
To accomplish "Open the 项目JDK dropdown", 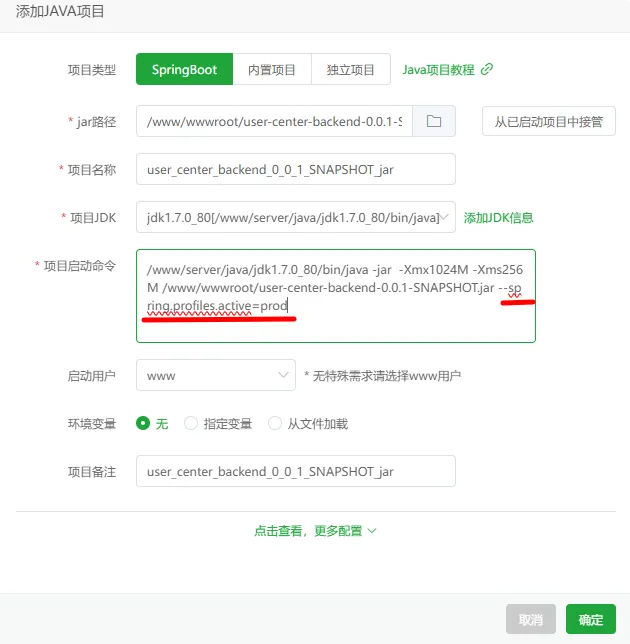I will (x=296, y=217).
